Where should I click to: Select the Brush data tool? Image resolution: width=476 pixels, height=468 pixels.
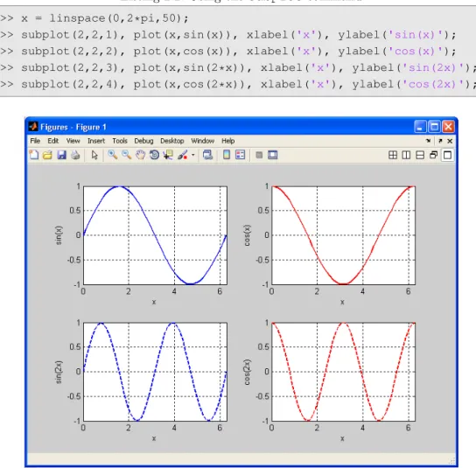pos(183,155)
